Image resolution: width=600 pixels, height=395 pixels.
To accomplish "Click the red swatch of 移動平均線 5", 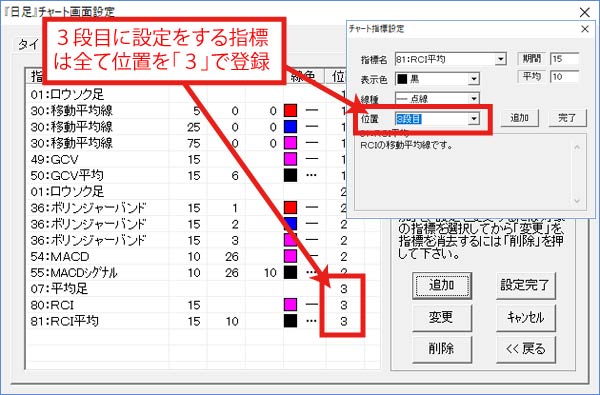I will 290,111.
